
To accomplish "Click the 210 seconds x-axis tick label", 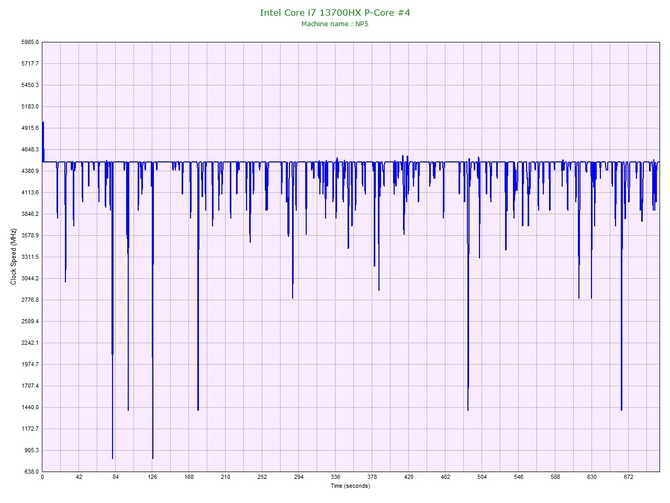I will pyautogui.click(x=226, y=477).
